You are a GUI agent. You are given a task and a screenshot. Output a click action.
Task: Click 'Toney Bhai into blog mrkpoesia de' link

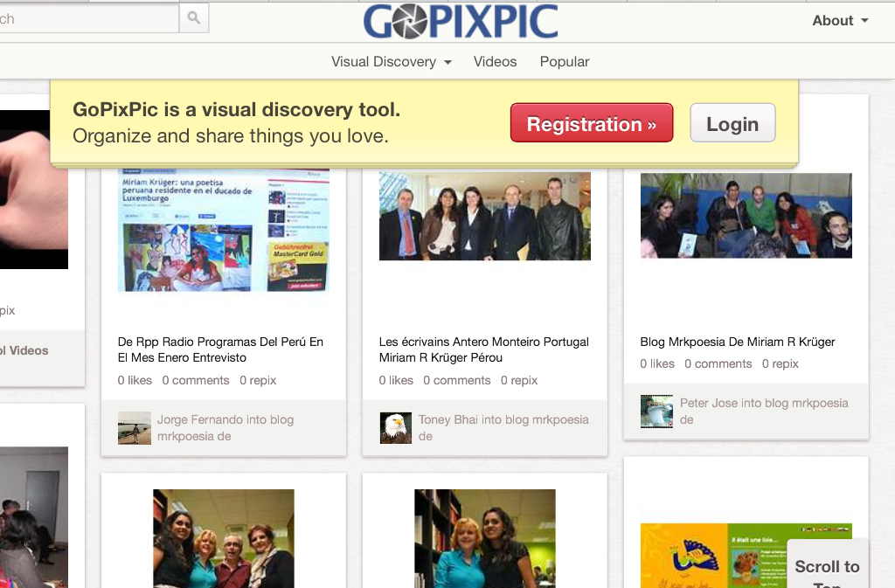click(503, 428)
